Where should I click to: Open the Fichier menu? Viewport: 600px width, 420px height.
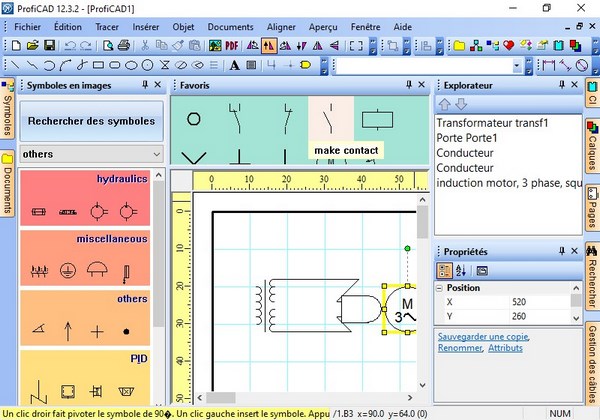pyautogui.click(x=28, y=27)
